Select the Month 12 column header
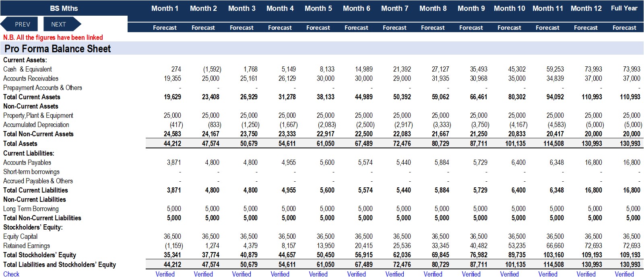 (x=586, y=8)
